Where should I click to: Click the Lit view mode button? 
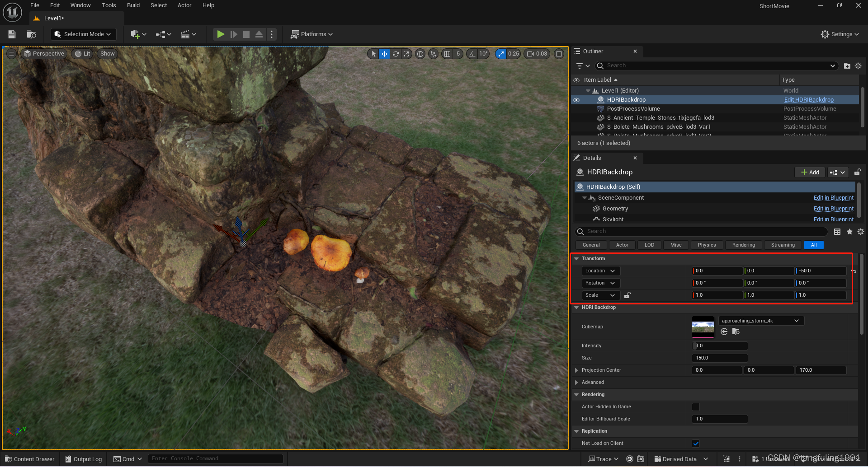click(x=83, y=54)
